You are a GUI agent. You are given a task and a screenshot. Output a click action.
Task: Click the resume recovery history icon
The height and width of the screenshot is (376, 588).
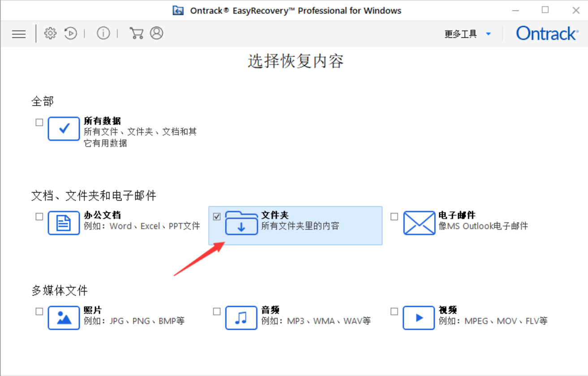71,33
